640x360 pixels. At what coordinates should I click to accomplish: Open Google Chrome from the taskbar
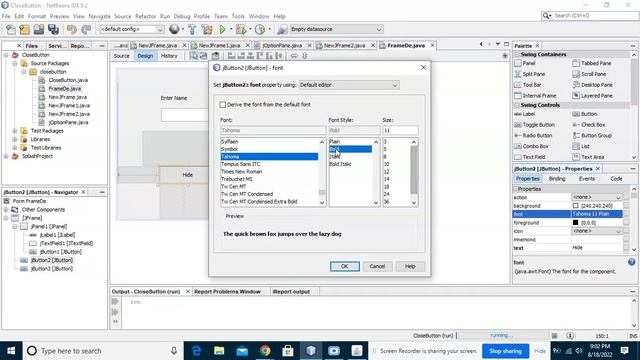[265, 351]
